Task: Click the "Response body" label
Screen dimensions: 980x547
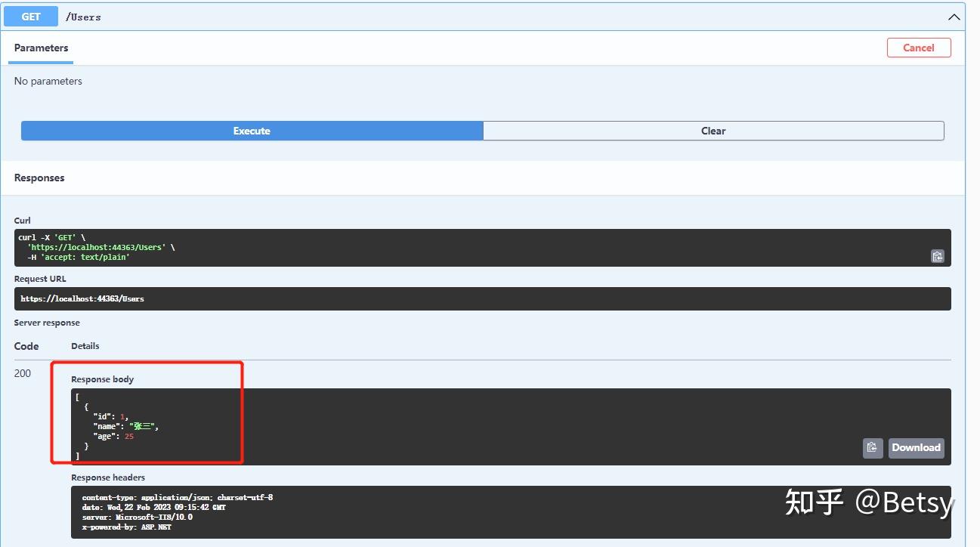Action: (x=102, y=379)
